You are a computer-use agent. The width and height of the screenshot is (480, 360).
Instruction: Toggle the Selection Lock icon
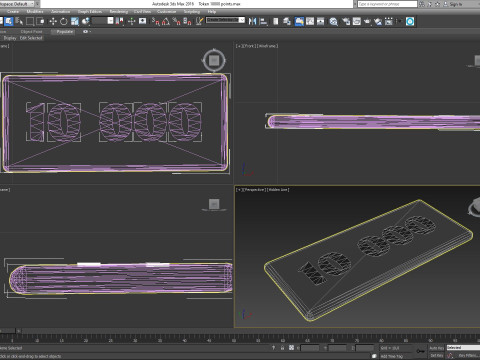coord(282,348)
